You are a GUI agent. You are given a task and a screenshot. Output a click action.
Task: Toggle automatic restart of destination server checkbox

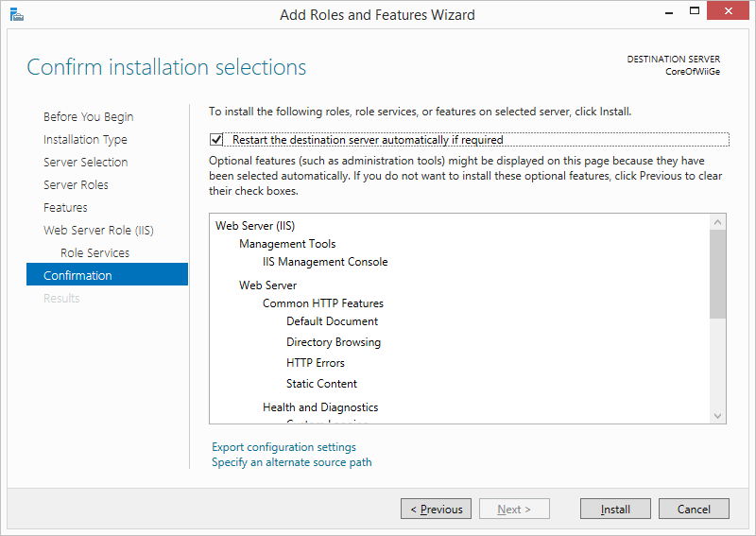point(216,139)
